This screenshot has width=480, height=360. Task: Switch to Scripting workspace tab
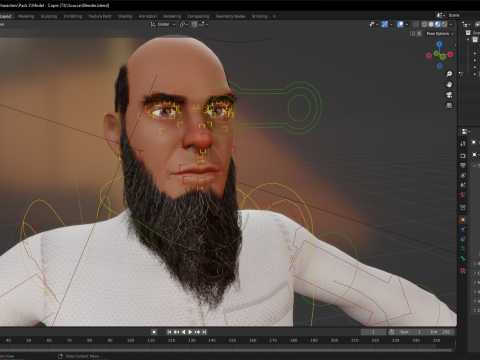click(259, 16)
